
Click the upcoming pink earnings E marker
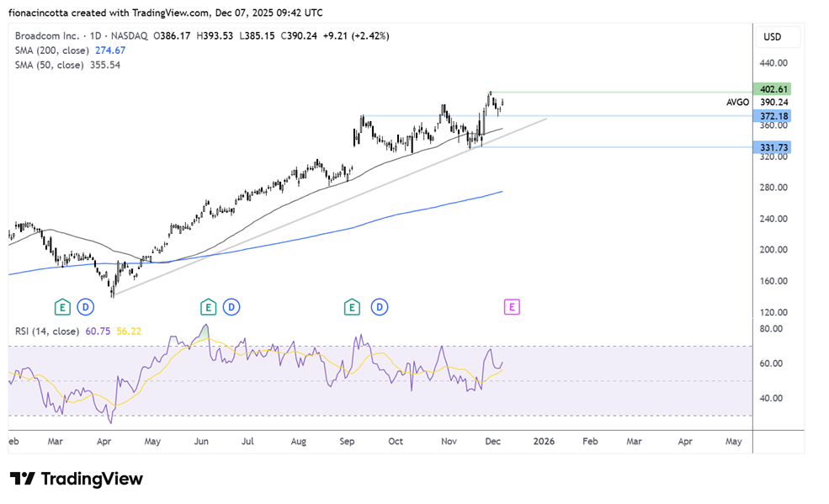(x=512, y=307)
